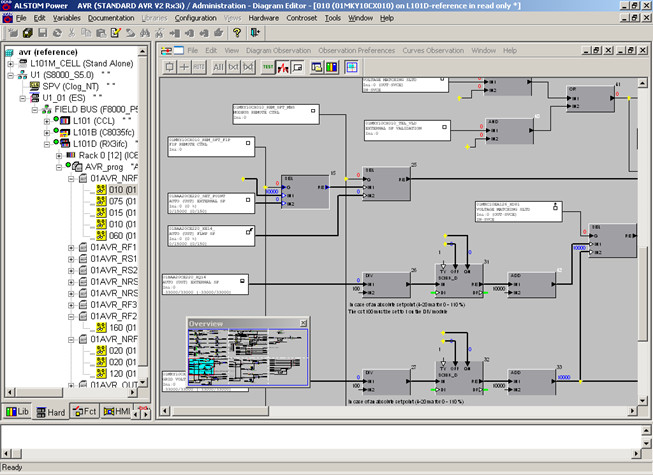The image size is (653, 475).
Task: Expand the L101 (CCL) tree node
Action: (48, 120)
